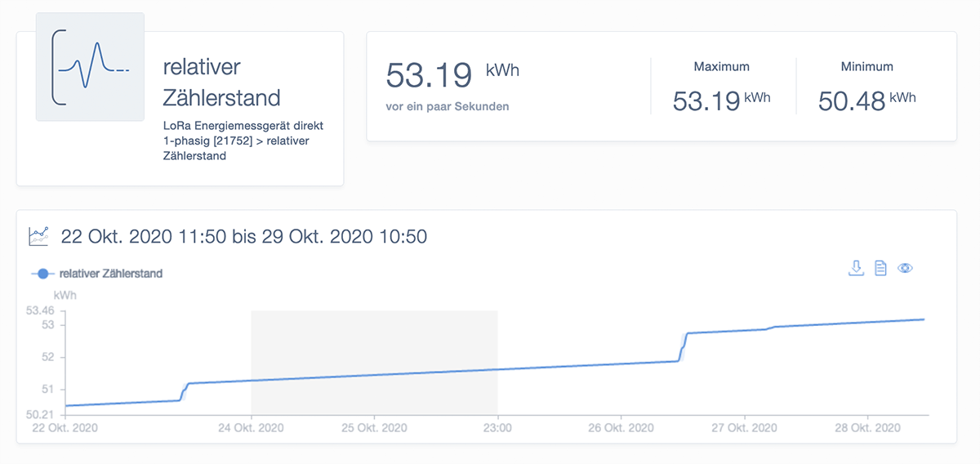
Task: Click the 28 Okt. 2020 axis label
Action: [x=866, y=428]
